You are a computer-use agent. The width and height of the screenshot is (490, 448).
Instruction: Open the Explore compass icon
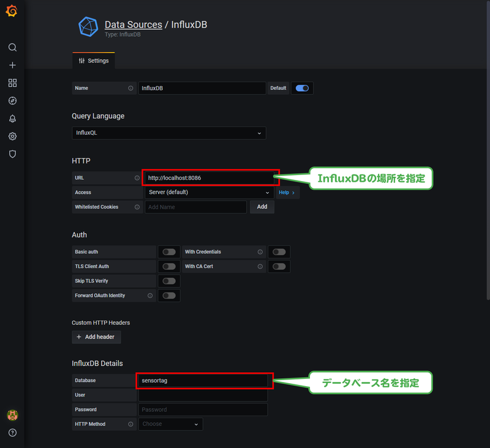coord(12,100)
